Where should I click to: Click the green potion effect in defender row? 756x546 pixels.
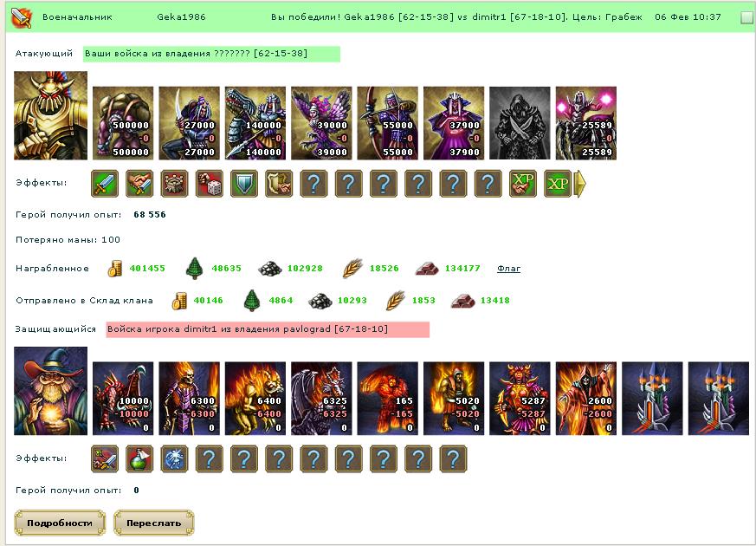pyautogui.click(x=139, y=458)
